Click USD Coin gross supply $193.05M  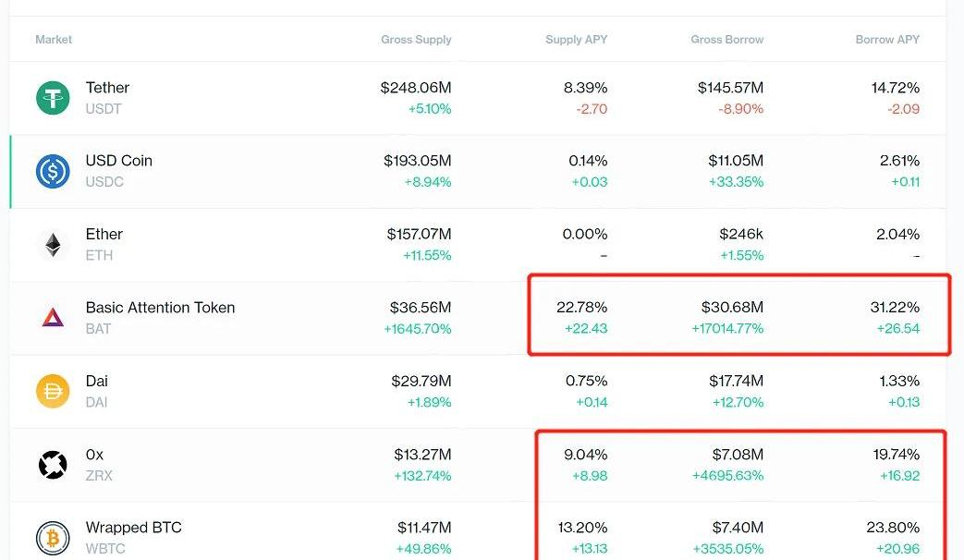coord(418,161)
